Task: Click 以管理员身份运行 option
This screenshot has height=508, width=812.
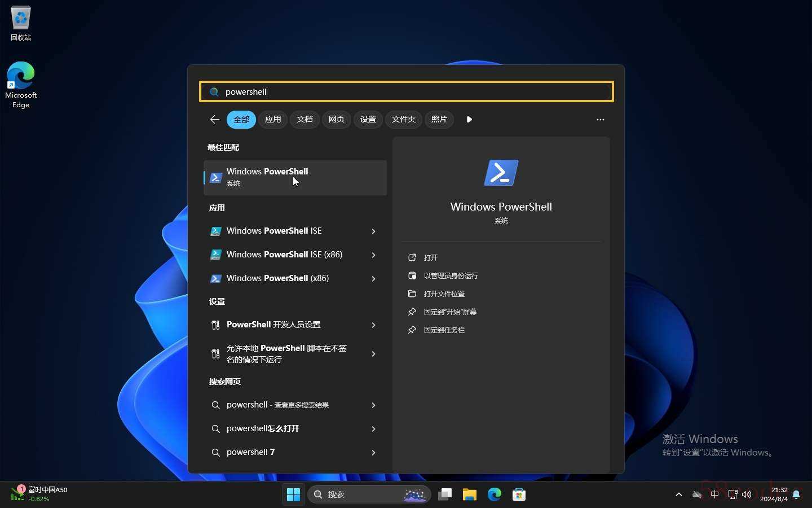Action: click(x=451, y=275)
